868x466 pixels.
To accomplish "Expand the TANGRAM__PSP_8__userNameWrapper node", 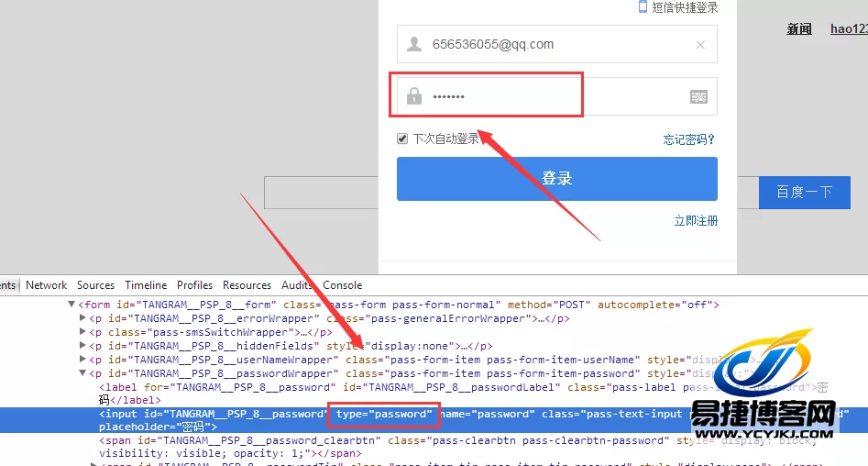I will (x=82, y=360).
